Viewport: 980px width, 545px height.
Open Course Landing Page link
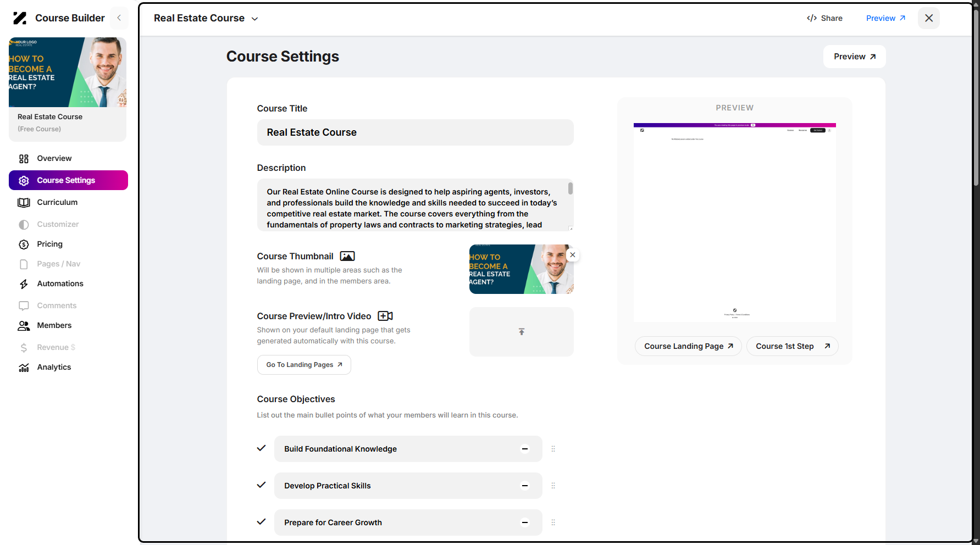click(688, 346)
